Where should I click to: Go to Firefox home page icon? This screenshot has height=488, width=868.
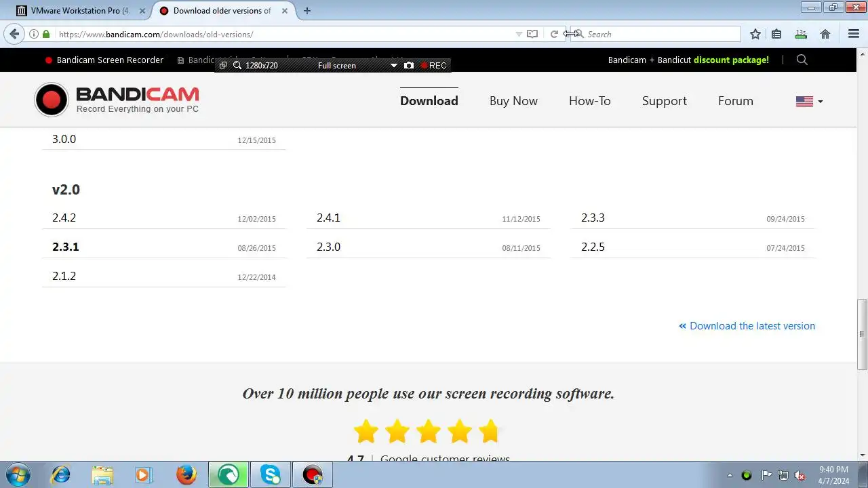tap(825, 34)
